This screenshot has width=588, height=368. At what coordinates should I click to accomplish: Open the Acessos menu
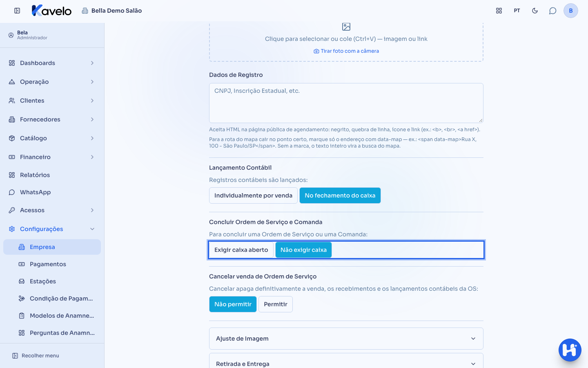point(52,210)
